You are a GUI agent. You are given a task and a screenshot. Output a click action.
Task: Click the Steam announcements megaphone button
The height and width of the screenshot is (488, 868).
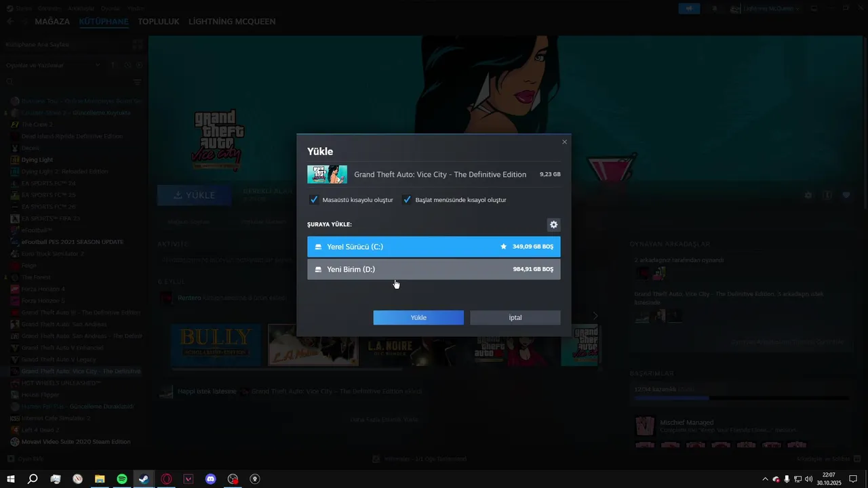[x=690, y=8]
